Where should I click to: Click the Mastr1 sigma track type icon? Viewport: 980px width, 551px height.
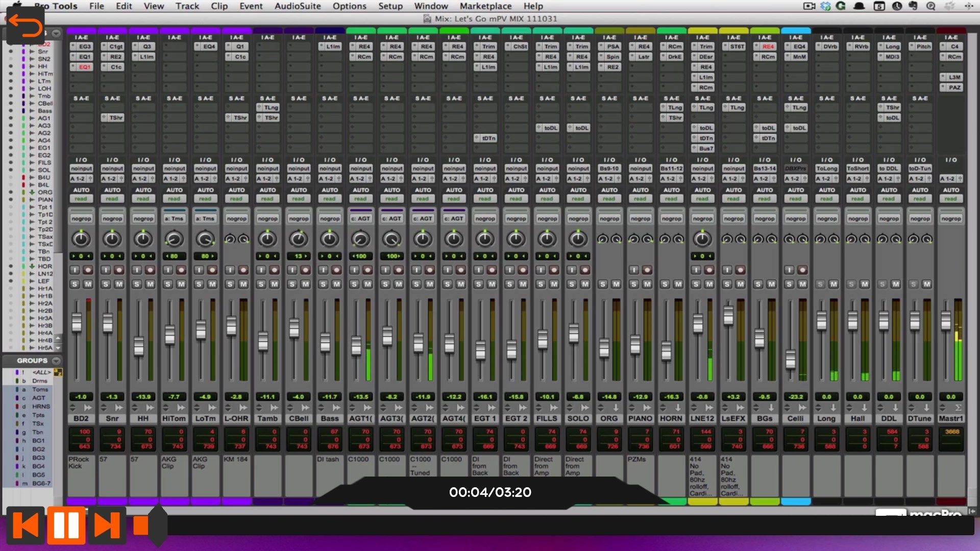point(958,408)
